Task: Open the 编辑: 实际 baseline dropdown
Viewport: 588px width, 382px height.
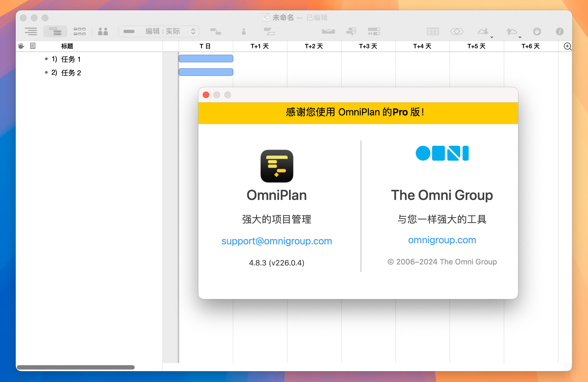Action: point(159,31)
